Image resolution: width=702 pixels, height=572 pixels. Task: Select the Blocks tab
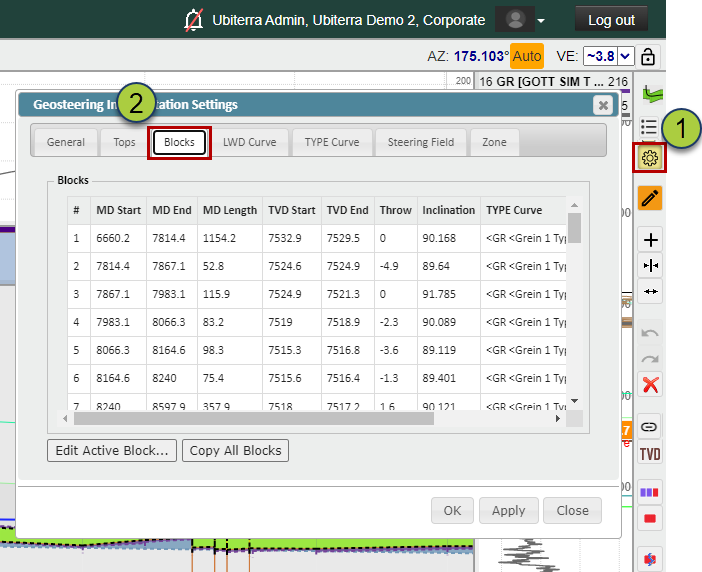(x=180, y=142)
